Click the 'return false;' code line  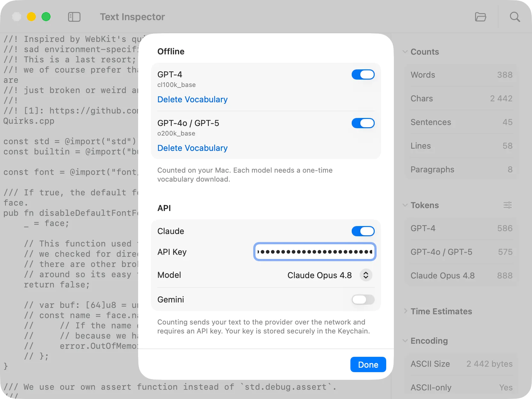click(57, 285)
